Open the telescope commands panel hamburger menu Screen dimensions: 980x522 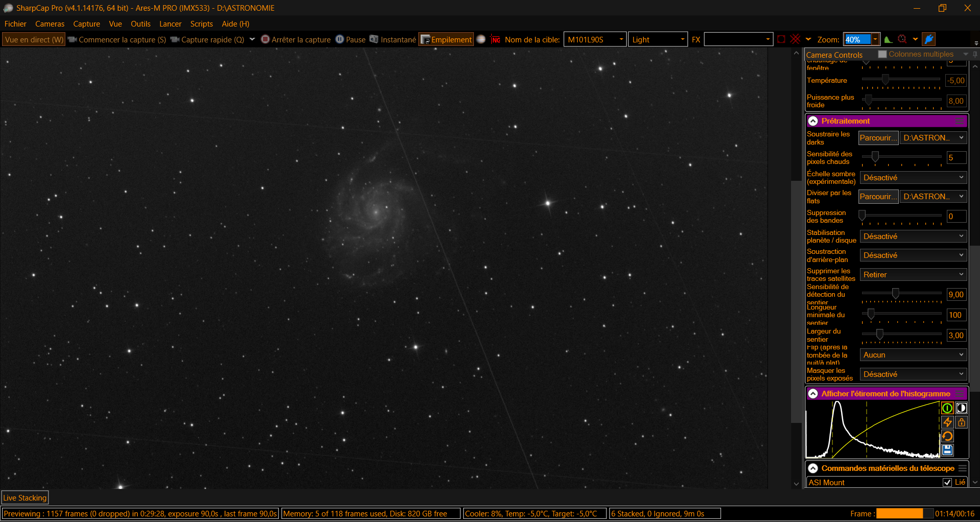[962, 468]
